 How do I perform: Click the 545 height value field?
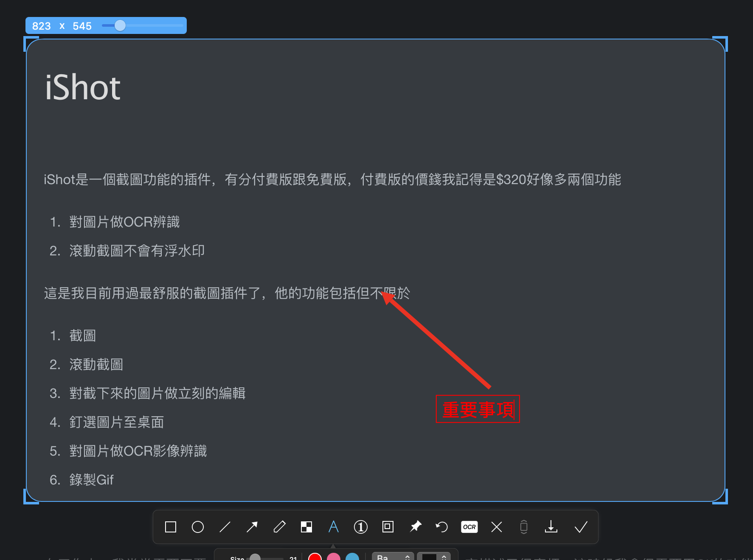coord(82,26)
